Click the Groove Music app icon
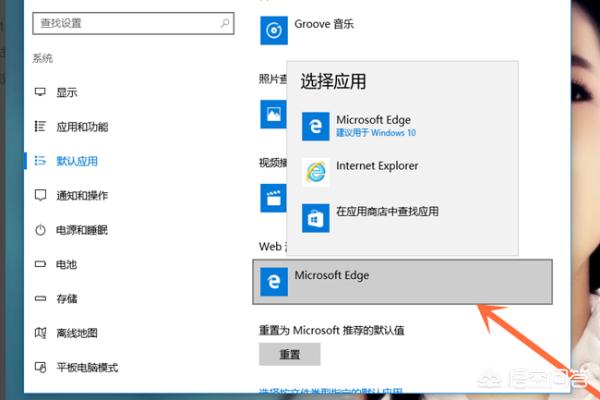 click(274, 31)
